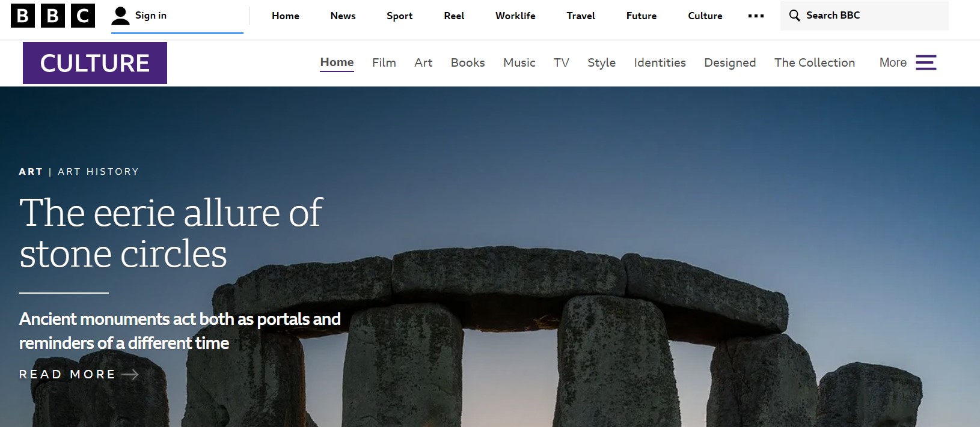The image size is (980, 427).
Task: Open the eerie allure of stone circles headline
Action: 171,233
